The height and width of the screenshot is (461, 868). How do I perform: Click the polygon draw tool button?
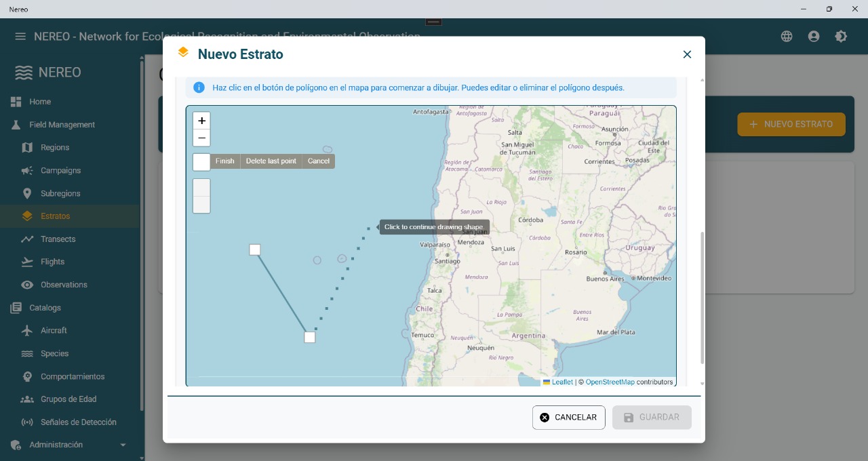click(x=201, y=162)
